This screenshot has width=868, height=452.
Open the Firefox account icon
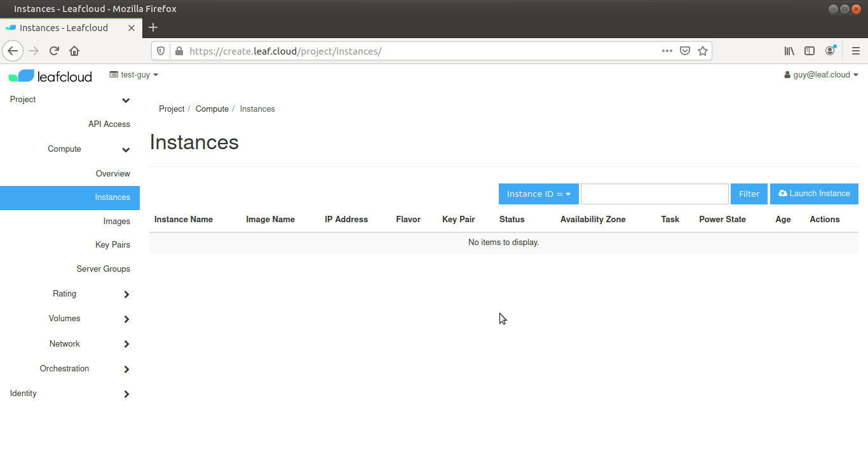point(830,51)
